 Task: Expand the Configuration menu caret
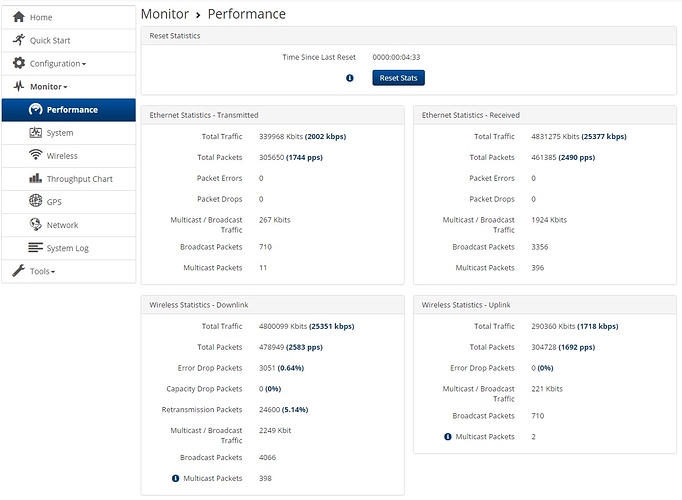84,64
